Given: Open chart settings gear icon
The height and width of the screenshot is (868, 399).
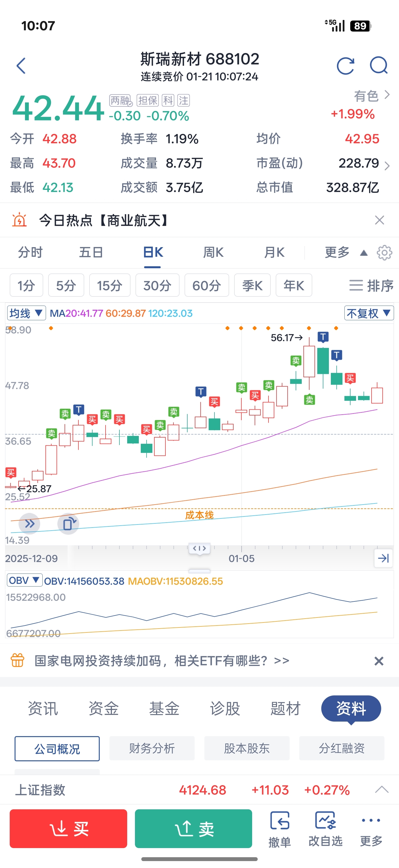Looking at the screenshot, I should pyautogui.click(x=384, y=253).
